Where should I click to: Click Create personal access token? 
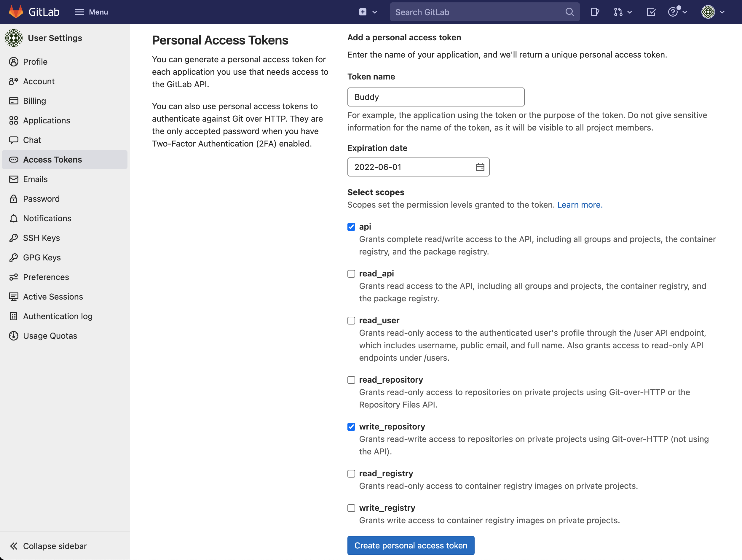click(x=411, y=545)
